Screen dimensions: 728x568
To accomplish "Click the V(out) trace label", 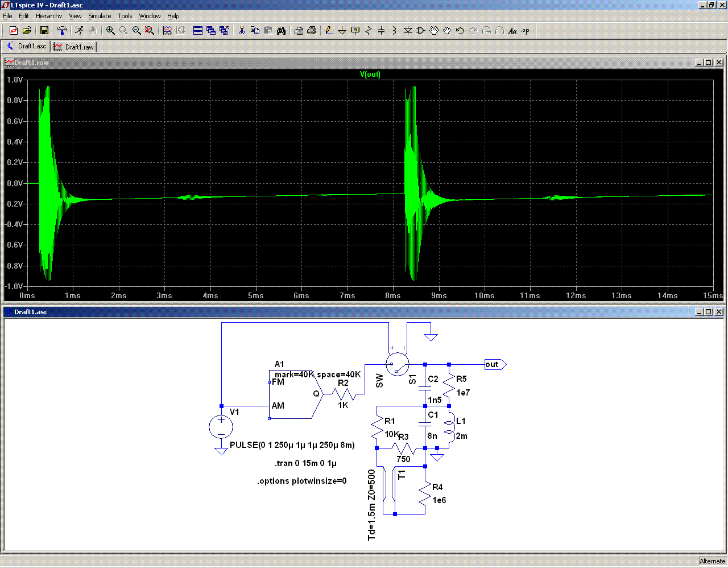I will coord(370,75).
